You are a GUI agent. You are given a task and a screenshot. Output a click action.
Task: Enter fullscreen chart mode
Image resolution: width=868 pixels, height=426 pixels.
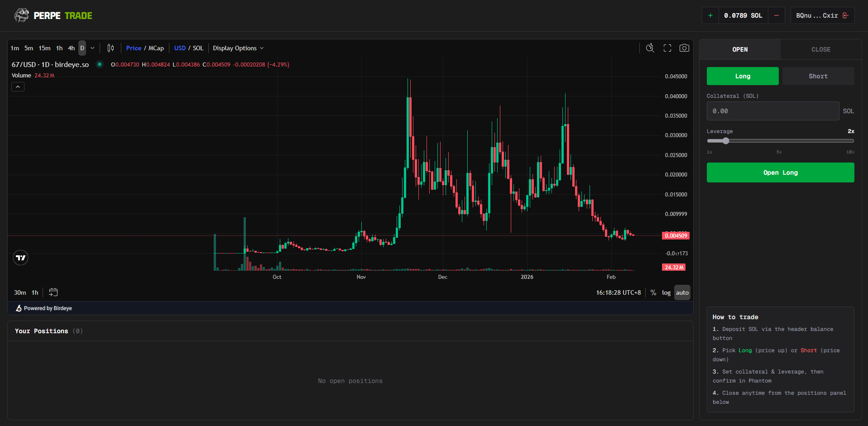pos(667,48)
